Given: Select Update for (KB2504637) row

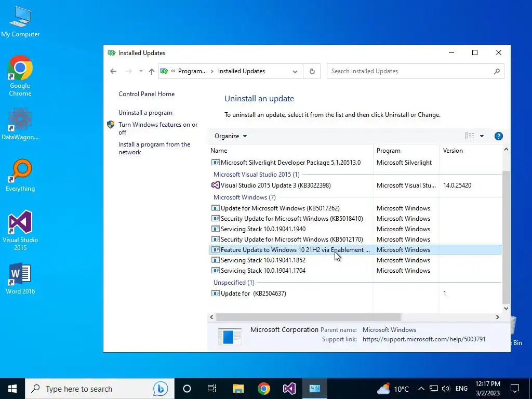Looking at the screenshot, I should click(355, 293).
